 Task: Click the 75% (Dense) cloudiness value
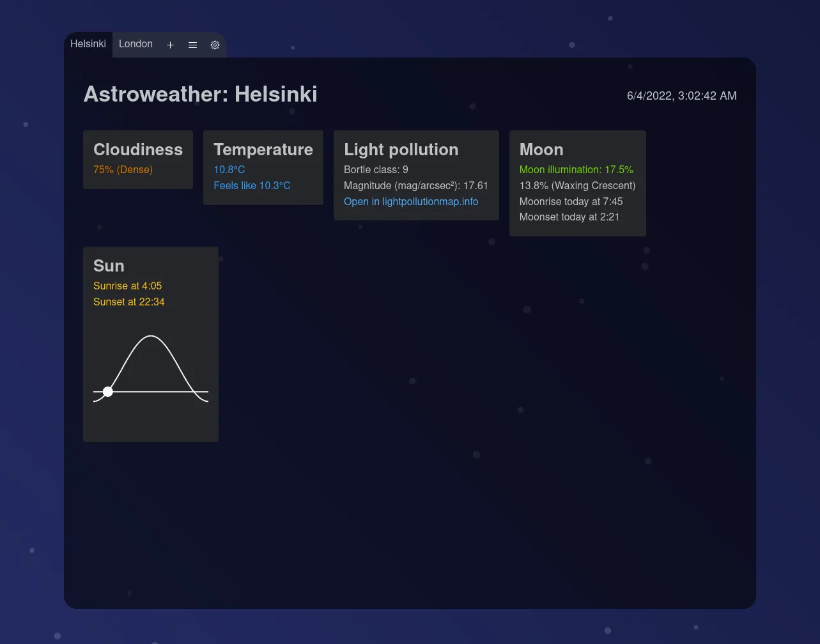[x=123, y=169]
